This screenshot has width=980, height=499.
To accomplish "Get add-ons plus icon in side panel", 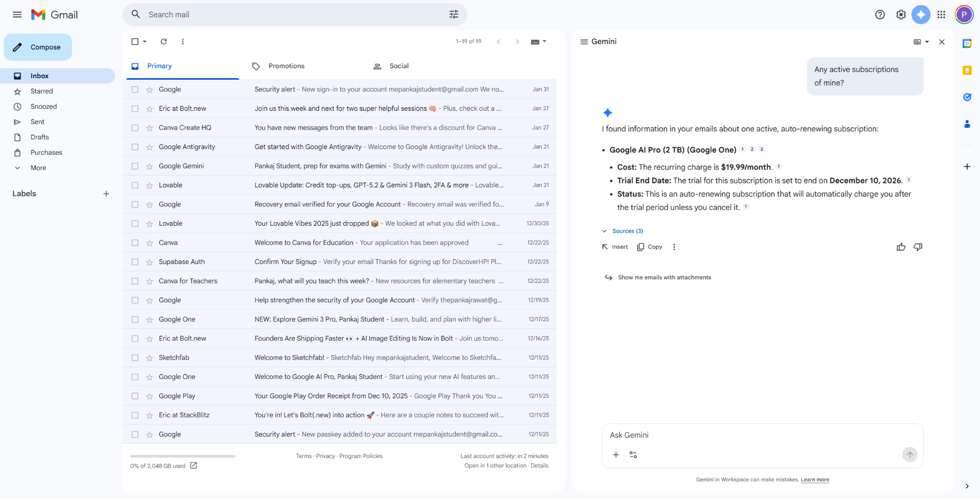I will (x=967, y=167).
